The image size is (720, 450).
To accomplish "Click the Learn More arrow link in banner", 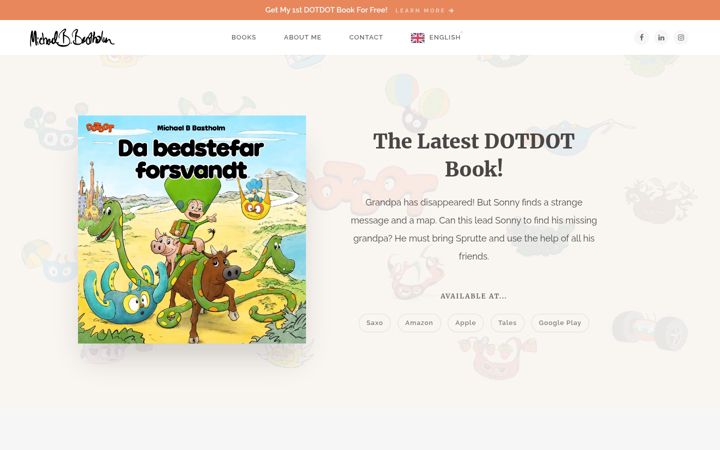I will click(x=425, y=10).
